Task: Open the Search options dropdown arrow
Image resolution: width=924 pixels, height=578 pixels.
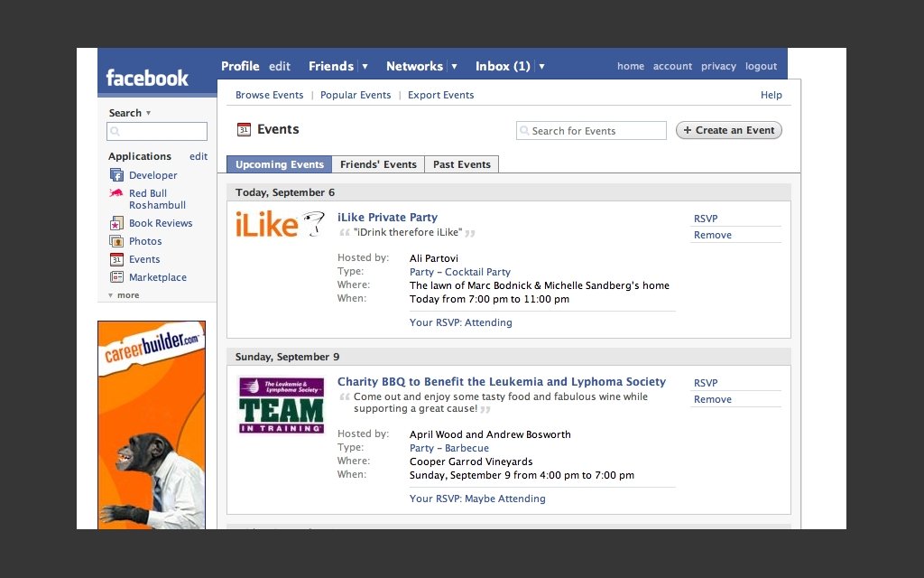Action: (x=148, y=113)
